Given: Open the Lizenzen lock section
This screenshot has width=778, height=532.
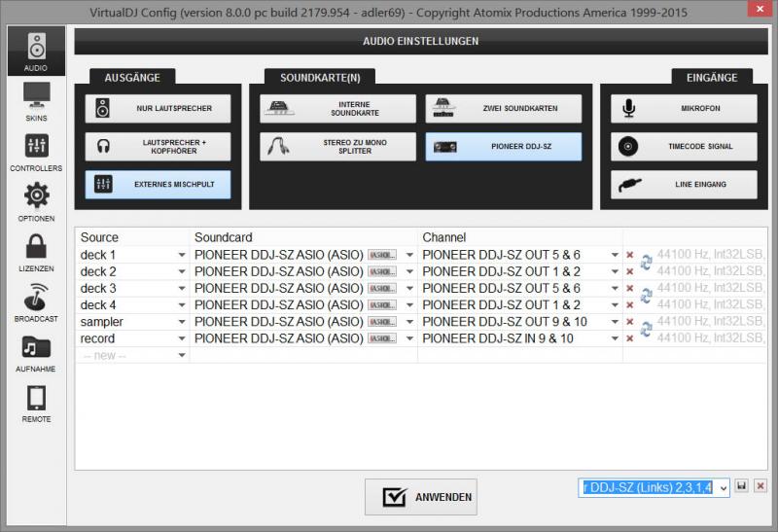Looking at the screenshot, I should [x=36, y=252].
